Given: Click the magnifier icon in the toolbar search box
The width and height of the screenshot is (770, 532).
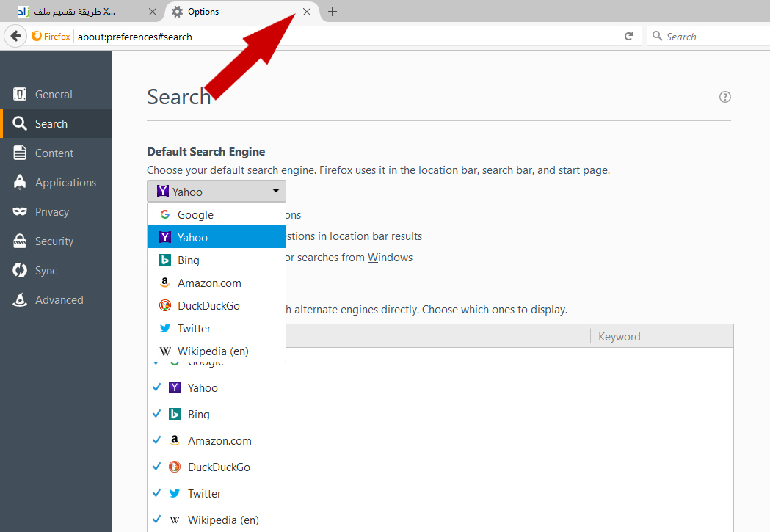Looking at the screenshot, I should [657, 36].
